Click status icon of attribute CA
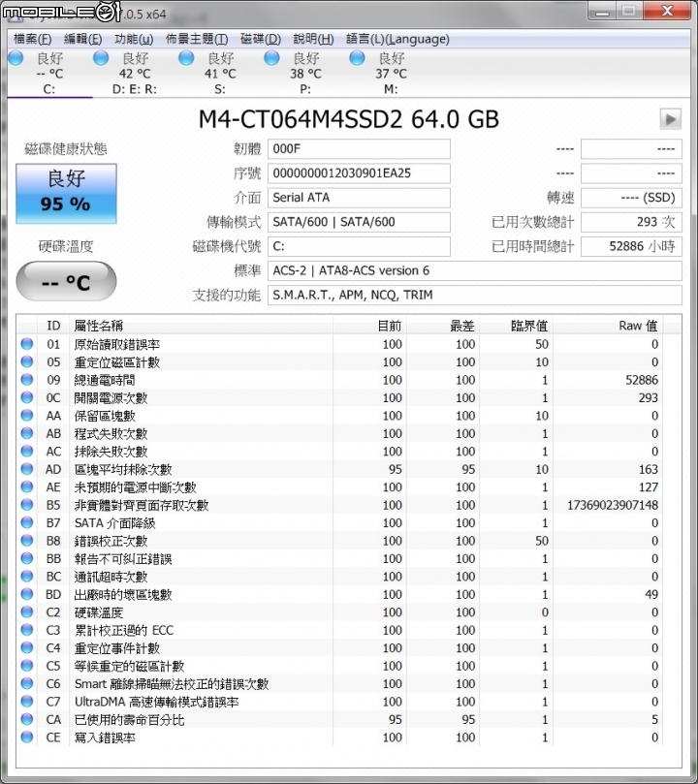 27,719
